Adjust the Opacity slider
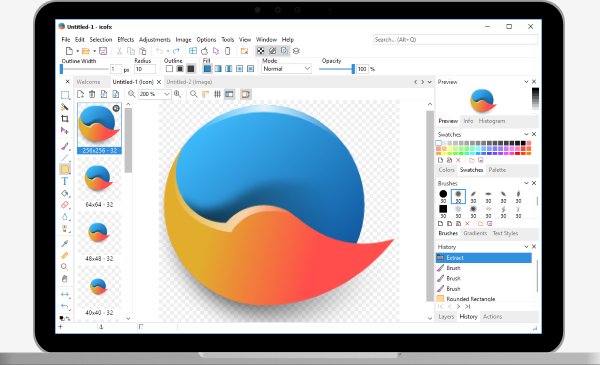This screenshot has height=365, width=600. click(x=337, y=69)
